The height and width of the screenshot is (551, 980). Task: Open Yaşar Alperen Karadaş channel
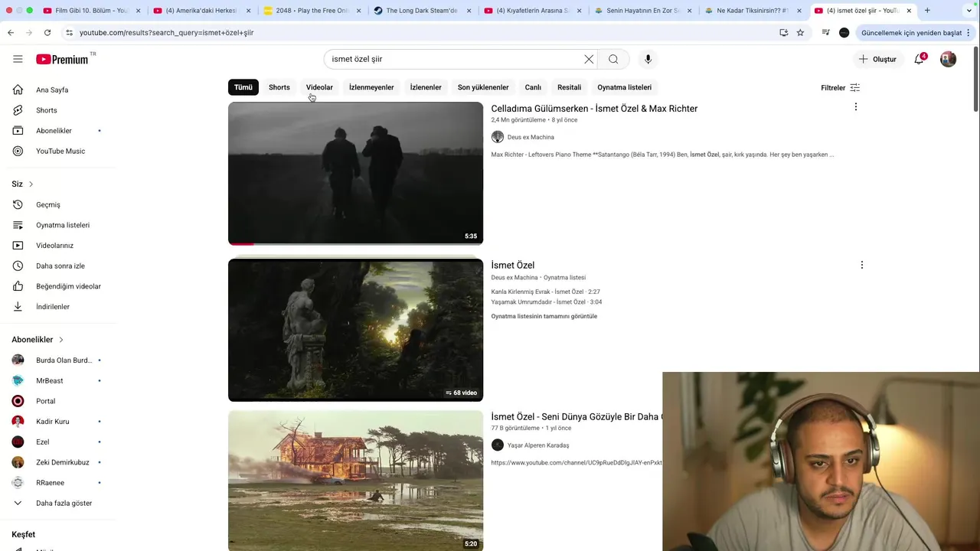click(538, 445)
